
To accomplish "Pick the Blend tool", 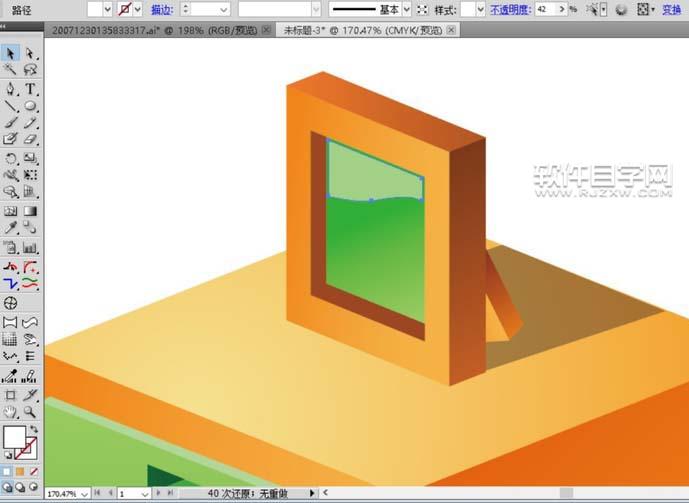I will click(30, 228).
